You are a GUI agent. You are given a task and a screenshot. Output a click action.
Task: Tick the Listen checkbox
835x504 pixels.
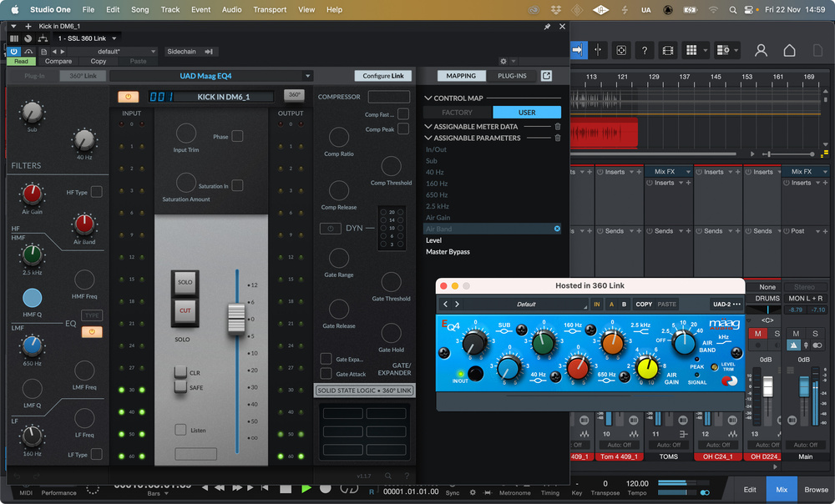tap(180, 430)
